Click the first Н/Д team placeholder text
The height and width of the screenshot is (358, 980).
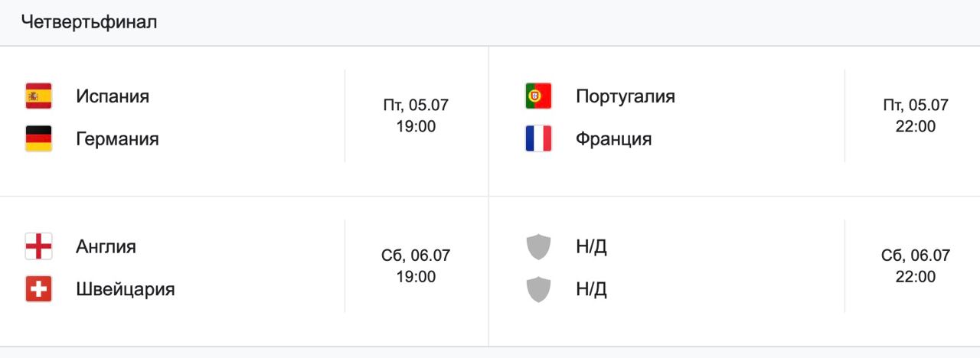[x=591, y=246]
